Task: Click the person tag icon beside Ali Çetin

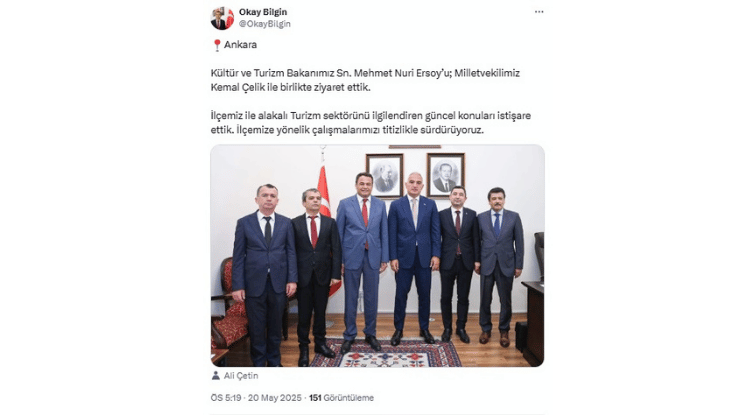Action: (216, 376)
